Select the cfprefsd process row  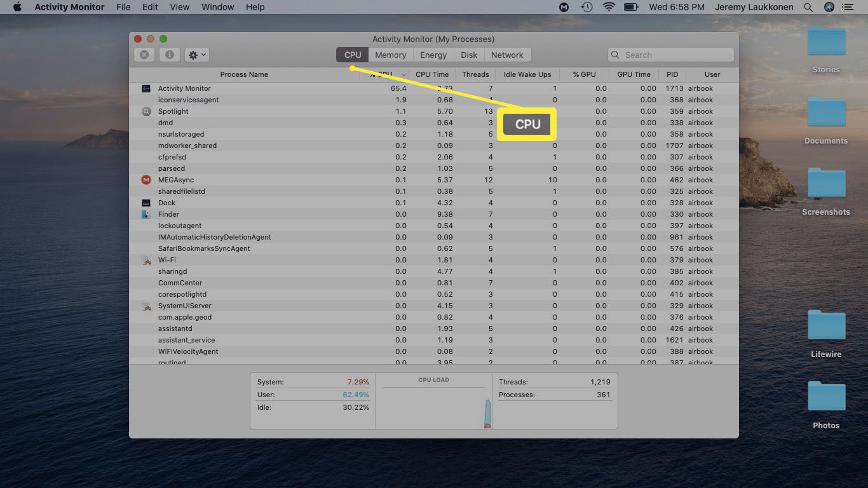click(433, 157)
